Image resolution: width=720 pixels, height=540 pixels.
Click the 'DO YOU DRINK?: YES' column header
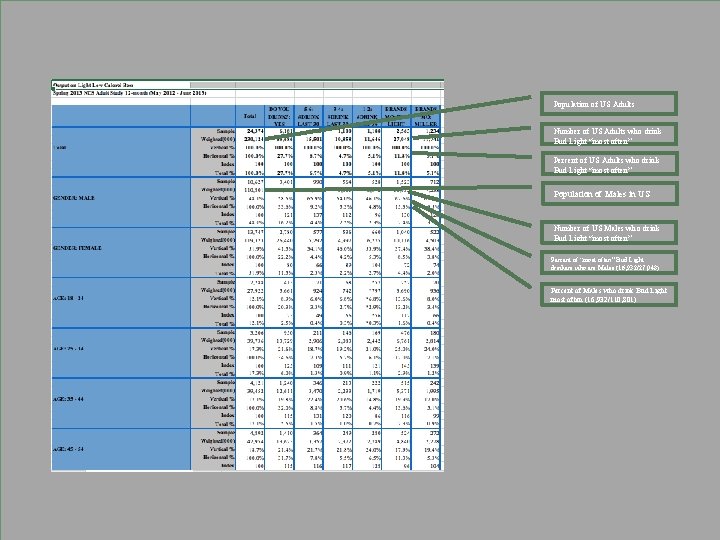[280, 116]
